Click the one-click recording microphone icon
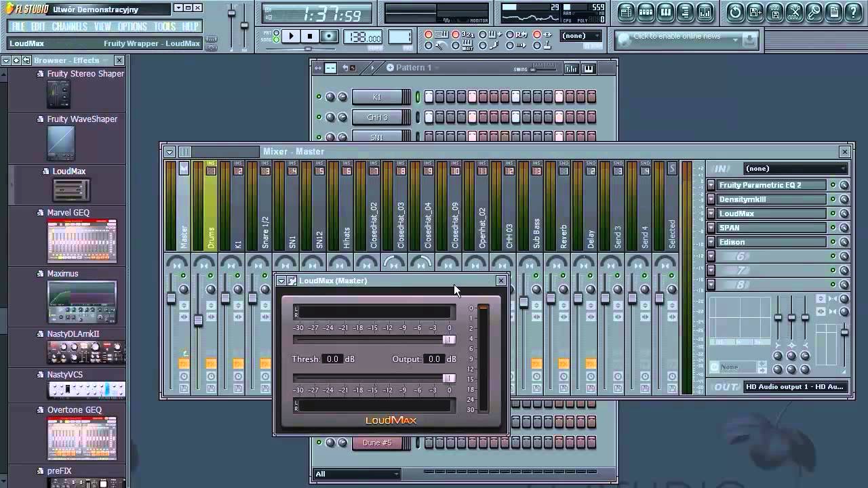Viewport: 868px width, 488px height. [814, 12]
